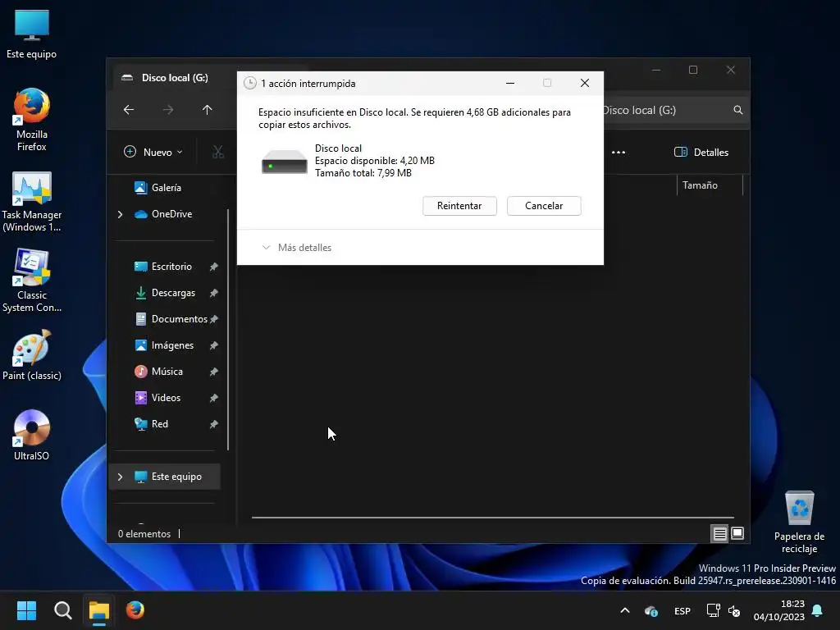Click network tray icon
This screenshot has height=630, width=840.
[713, 610]
